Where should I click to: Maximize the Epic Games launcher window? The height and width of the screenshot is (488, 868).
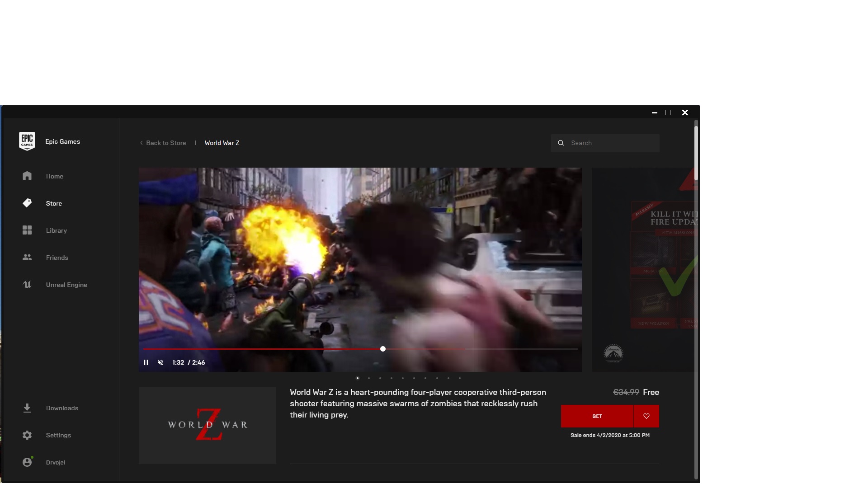668,113
